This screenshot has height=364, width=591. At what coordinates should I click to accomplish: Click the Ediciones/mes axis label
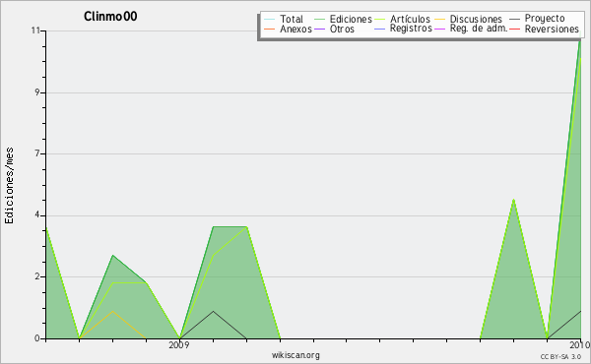click(9, 186)
